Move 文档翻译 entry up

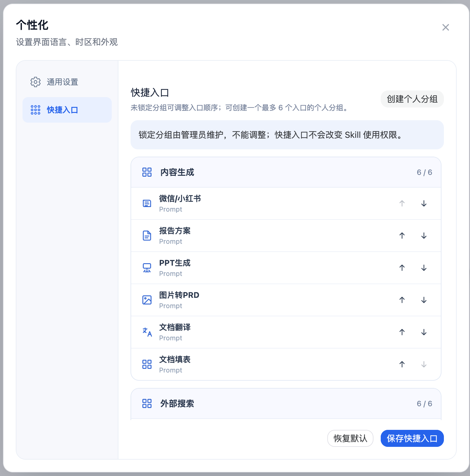402,332
